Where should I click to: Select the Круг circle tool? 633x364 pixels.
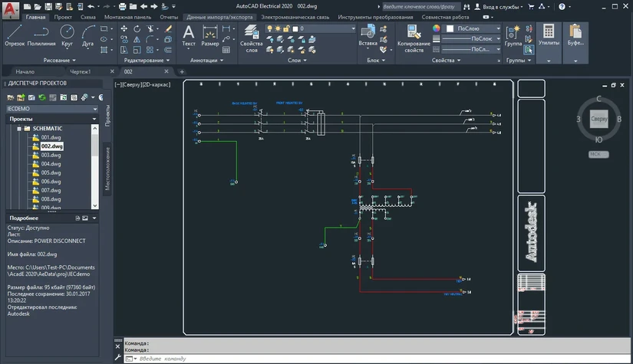[x=67, y=35]
